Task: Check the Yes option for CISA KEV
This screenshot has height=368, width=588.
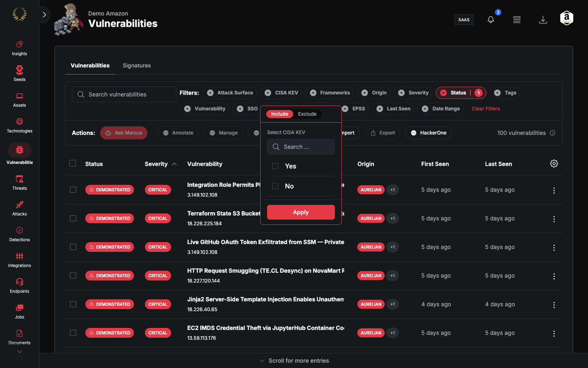Action: (x=275, y=166)
